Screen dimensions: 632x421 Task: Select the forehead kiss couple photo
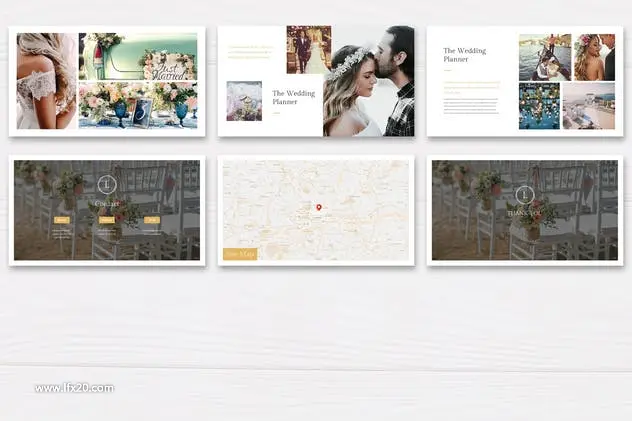tap(369, 81)
